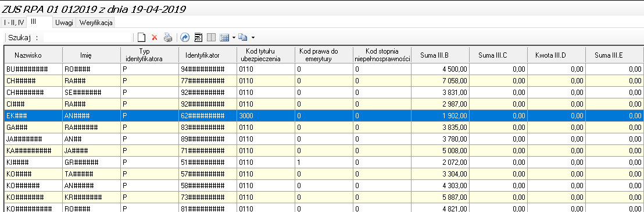Click the pension right code cell showing 1
The width and height of the screenshot is (644, 212).
[324, 162]
